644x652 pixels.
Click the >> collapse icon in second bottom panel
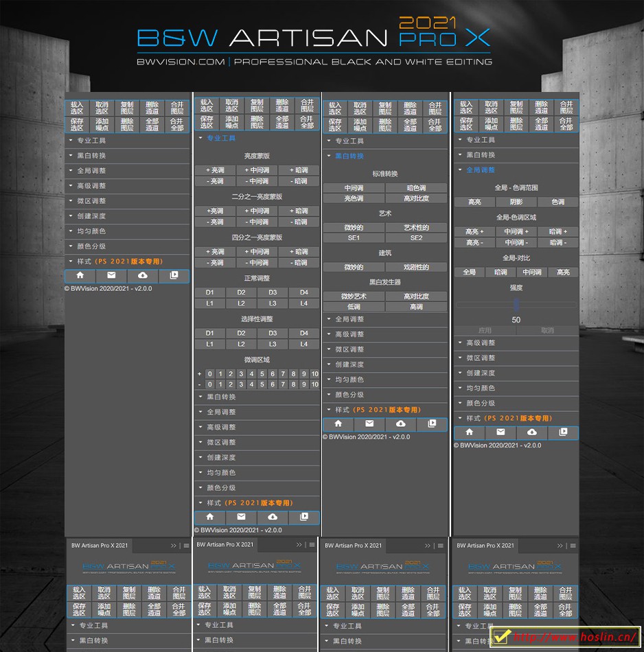299,545
